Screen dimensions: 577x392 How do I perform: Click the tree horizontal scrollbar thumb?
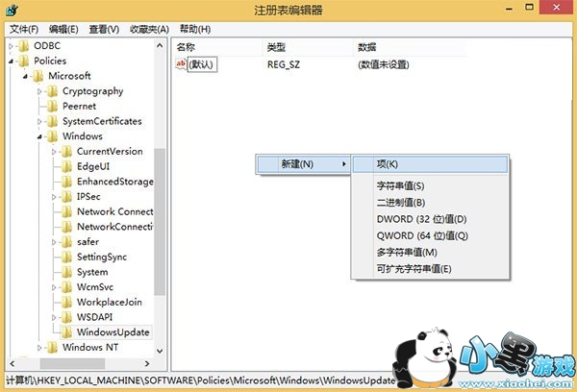coord(72,364)
